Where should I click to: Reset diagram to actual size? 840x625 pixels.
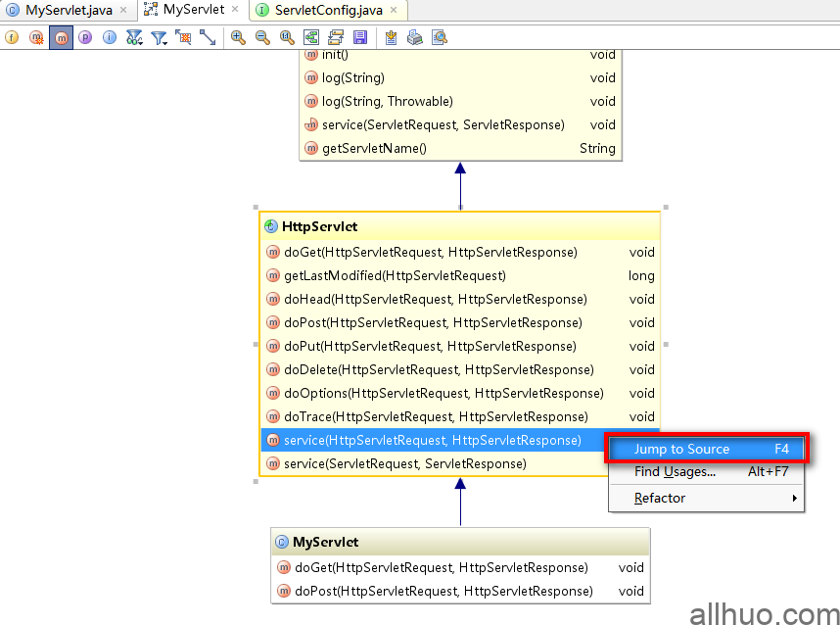pos(287,37)
